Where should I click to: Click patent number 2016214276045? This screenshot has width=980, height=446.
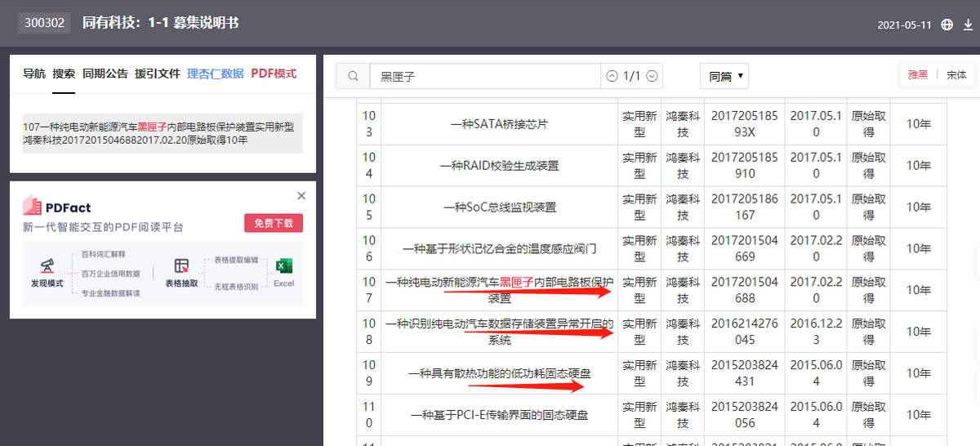click(x=744, y=332)
